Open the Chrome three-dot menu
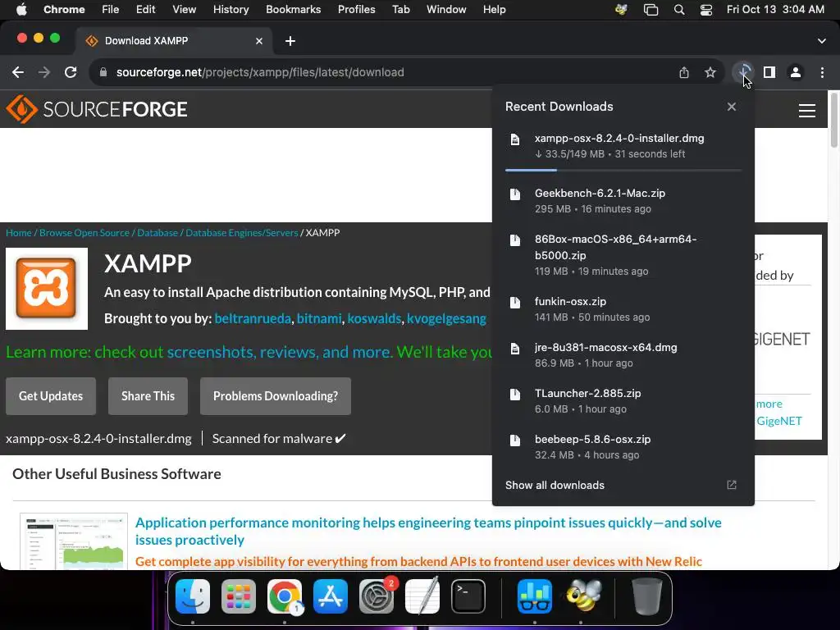Image resolution: width=840 pixels, height=630 pixels. [x=822, y=72]
